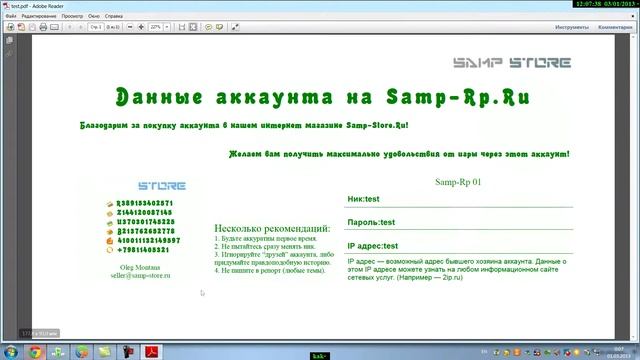
Task: Add a sticky note comment icon
Action: coord(208,27)
